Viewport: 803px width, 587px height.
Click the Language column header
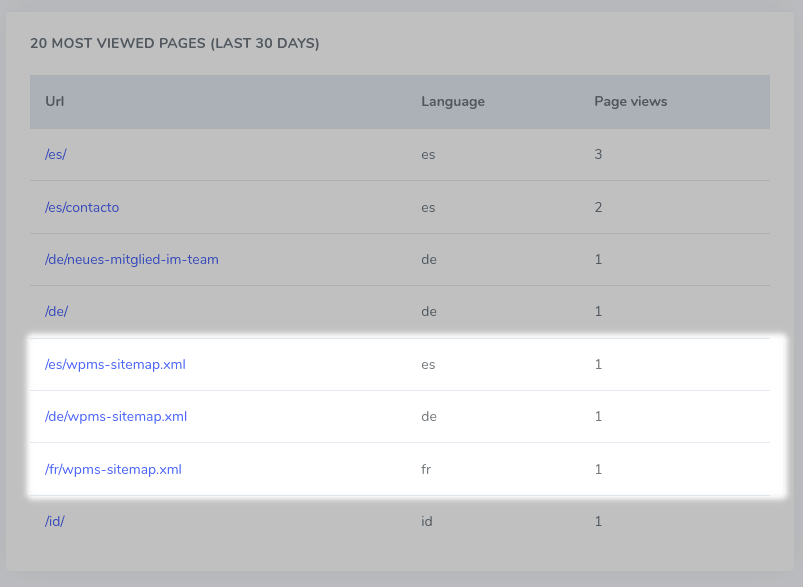coord(452,101)
